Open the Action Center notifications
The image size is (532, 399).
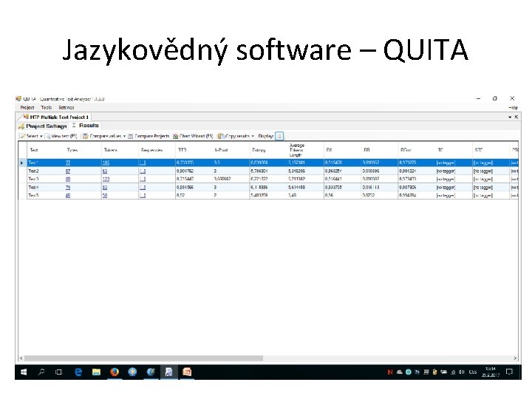coord(509,372)
